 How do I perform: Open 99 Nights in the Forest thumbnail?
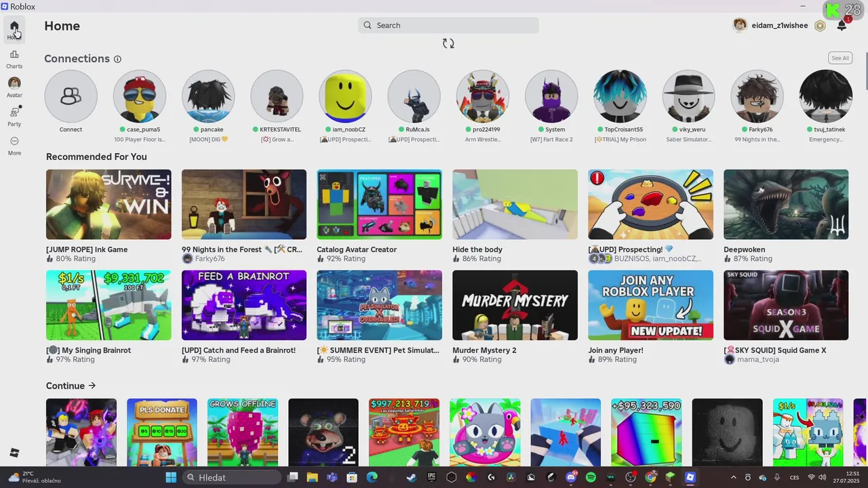pos(244,204)
